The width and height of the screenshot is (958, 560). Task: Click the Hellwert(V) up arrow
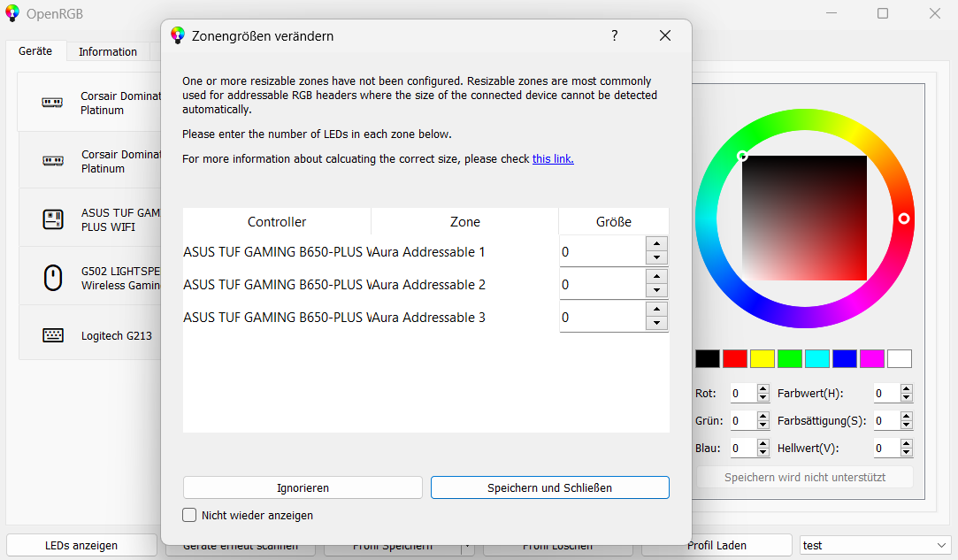tap(907, 444)
